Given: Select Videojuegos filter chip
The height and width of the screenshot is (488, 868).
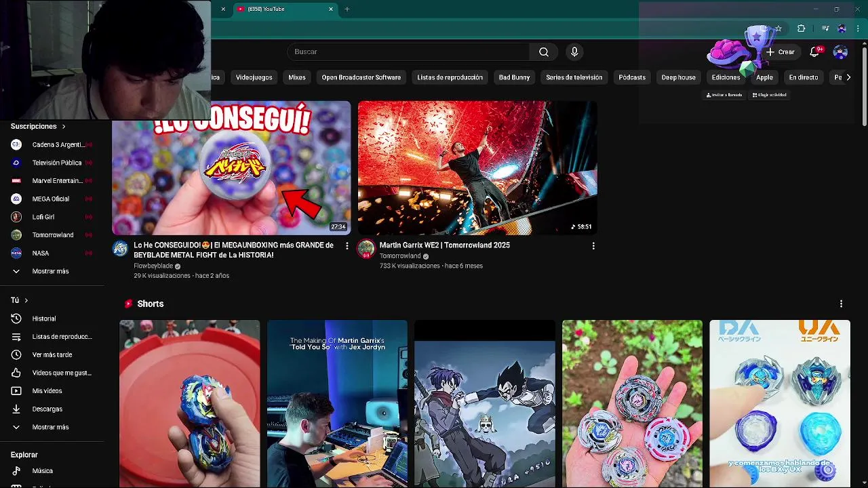Looking at the screenshot, I should pyautogui.click(x=254, y=77).
